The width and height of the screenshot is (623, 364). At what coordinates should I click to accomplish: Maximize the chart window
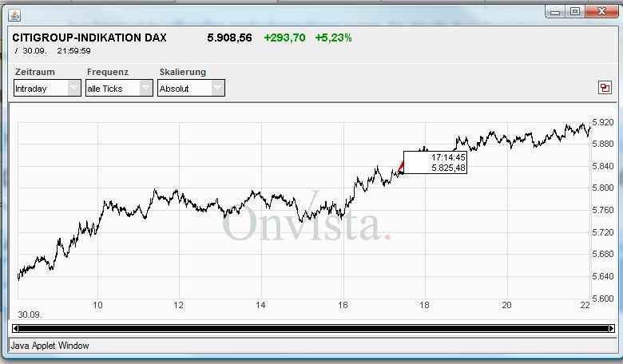[574, 12]
